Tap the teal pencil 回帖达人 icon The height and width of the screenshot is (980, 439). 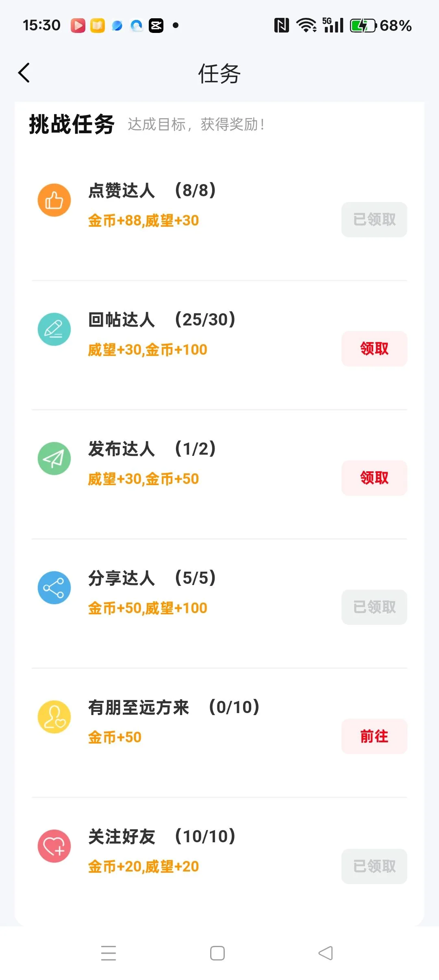[54, 329]
